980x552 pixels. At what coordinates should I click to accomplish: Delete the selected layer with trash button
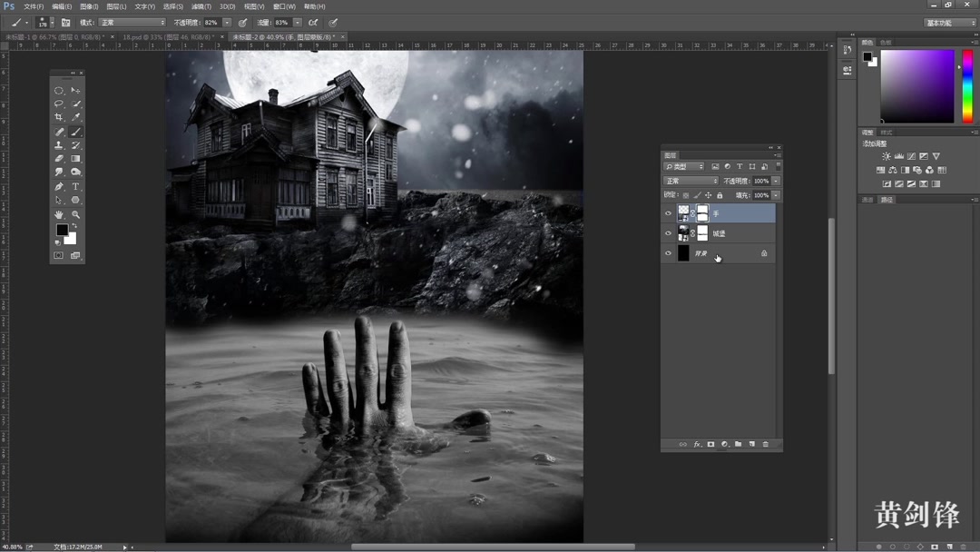pos(765,444)
